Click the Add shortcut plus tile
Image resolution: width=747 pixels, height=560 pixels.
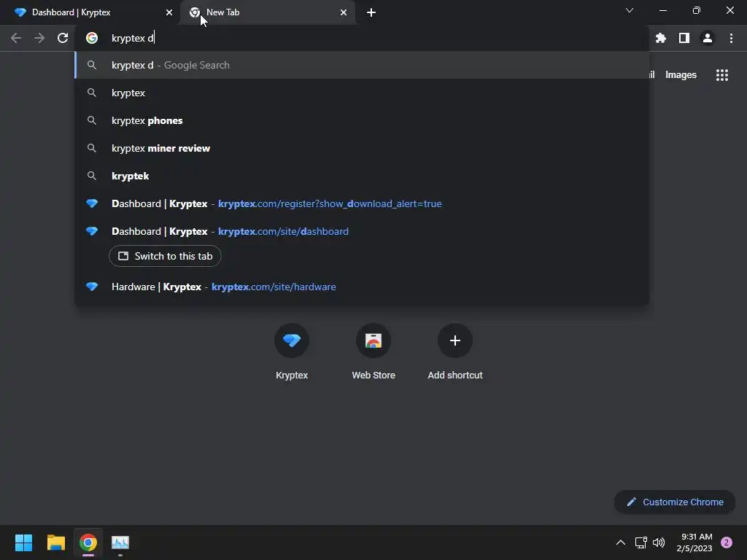tap(455, 352)
